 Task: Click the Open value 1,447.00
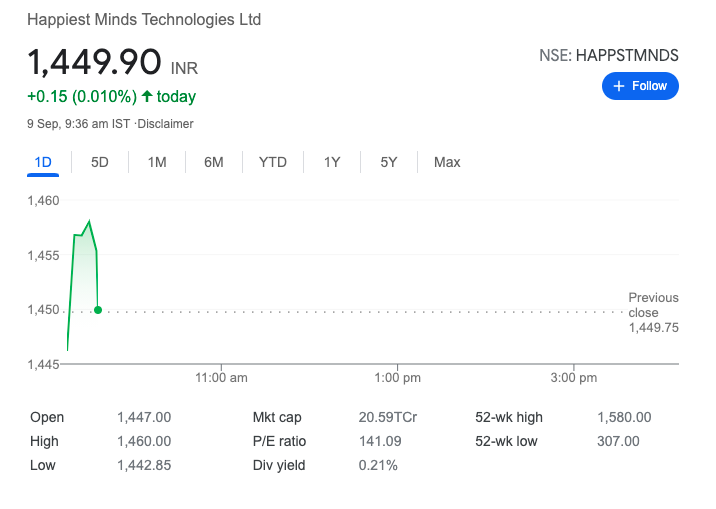(x=144, y=417)
